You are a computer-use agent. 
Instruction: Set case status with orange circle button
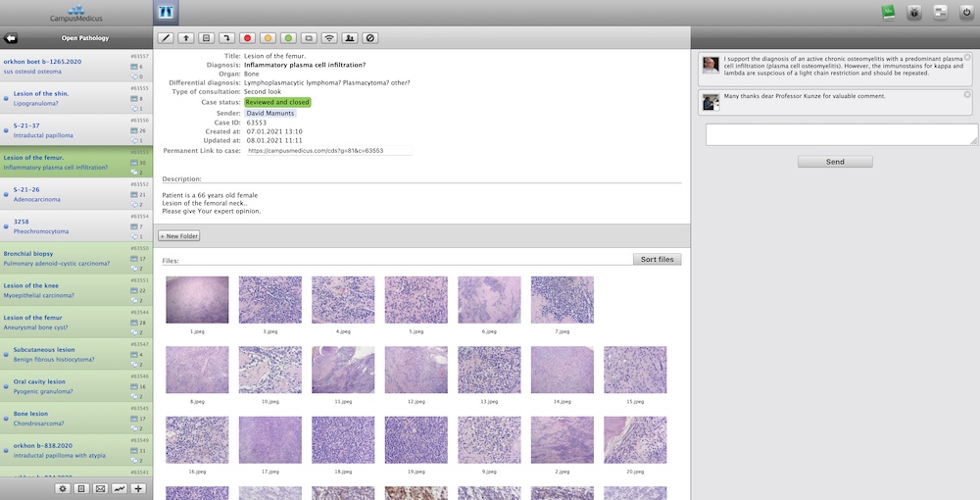(x=269, y=38)
